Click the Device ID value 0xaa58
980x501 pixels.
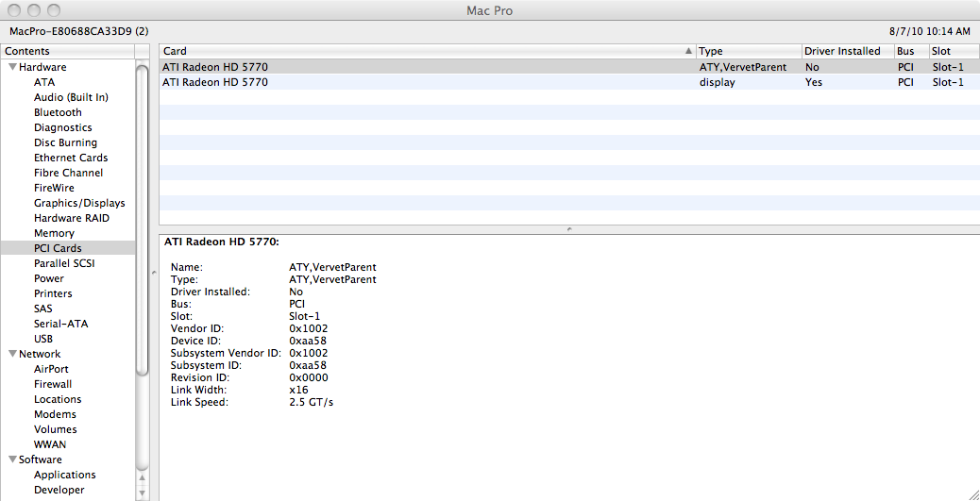(x=308, y=342)
